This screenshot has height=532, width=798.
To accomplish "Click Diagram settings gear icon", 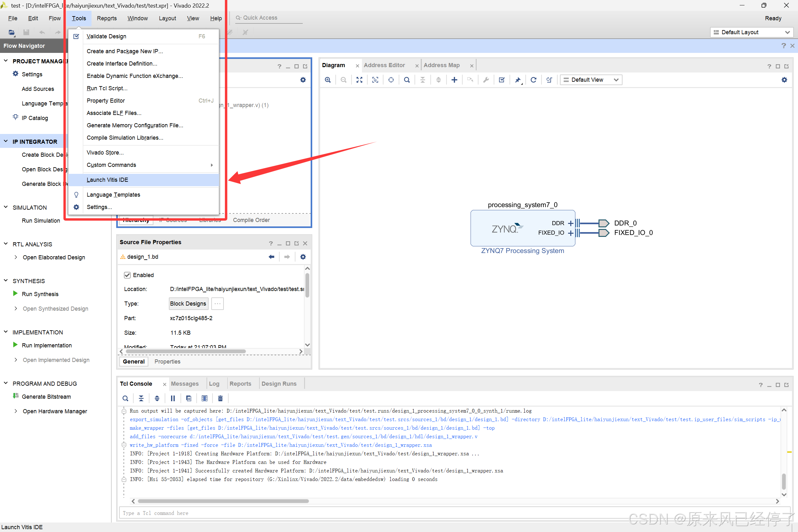I will (x=784, y=80).
